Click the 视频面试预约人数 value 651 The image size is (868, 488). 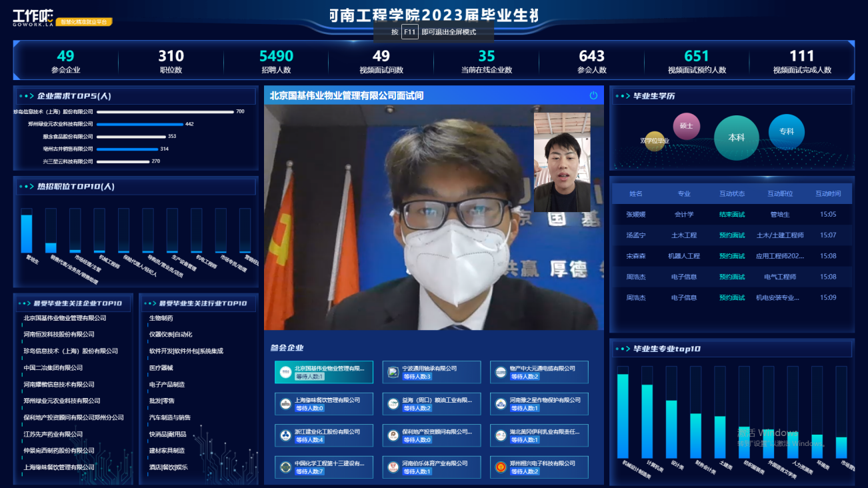697,56
